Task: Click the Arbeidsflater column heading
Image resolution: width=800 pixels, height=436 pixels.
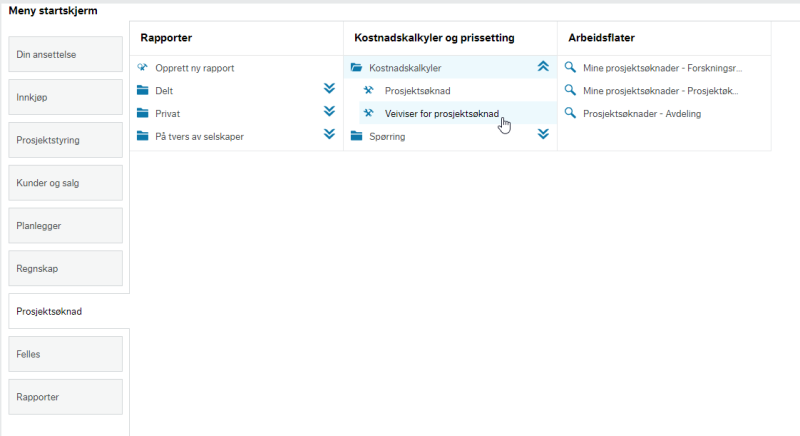Action: click(x=602, y=38)
